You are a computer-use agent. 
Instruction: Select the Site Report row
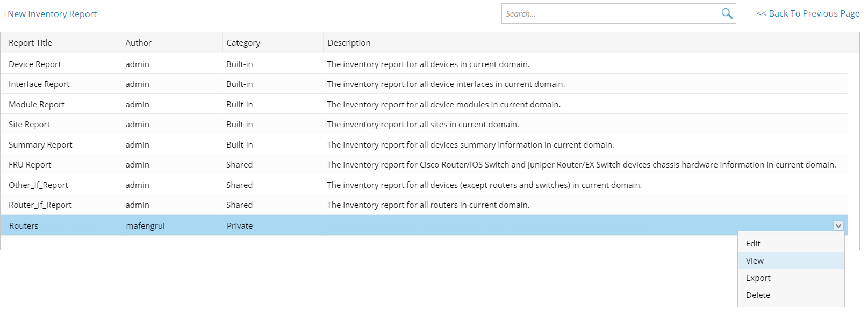click(29, 124)
